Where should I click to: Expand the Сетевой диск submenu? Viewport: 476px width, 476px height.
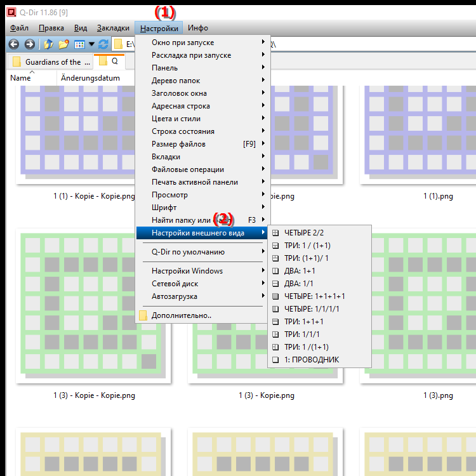click(x=202, y=284)
